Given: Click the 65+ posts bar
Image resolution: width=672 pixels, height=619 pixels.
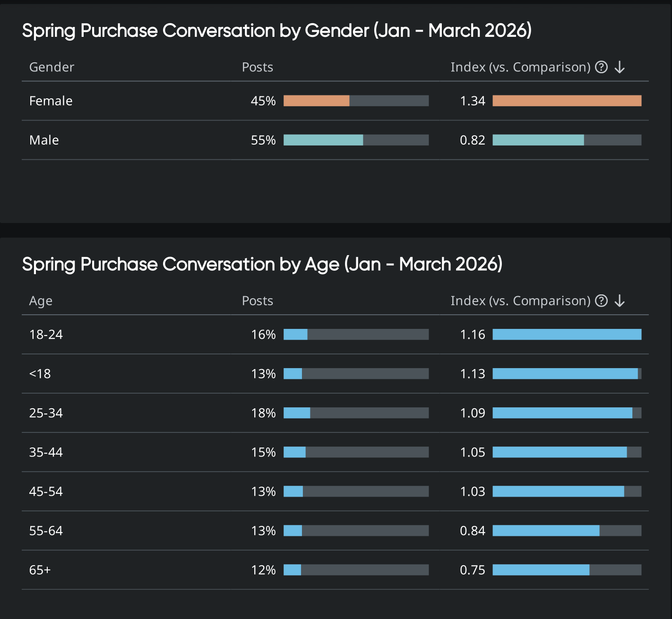Looking at the screenshot, I should (356, 570).
